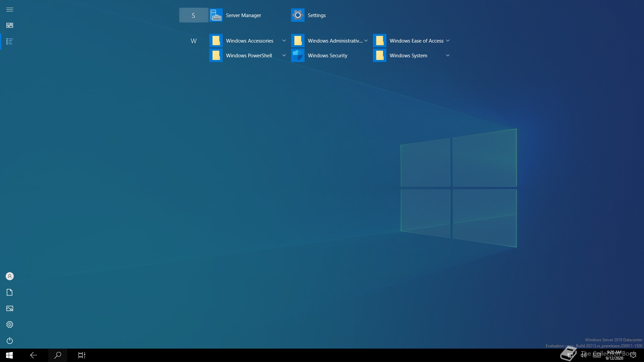Click the taskbar Search icon
This screenshot has height=362, width=644.
coord(58,355)
